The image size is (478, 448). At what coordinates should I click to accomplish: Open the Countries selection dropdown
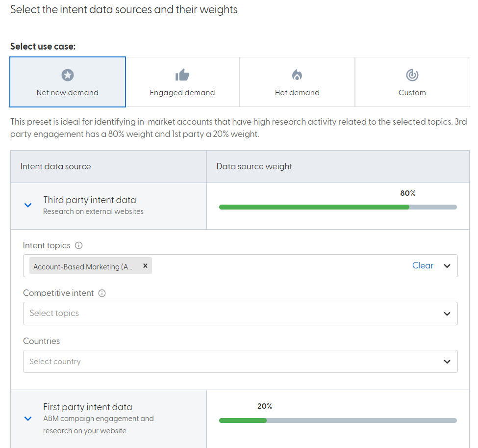pyautogui.click(x=447, y=361)
